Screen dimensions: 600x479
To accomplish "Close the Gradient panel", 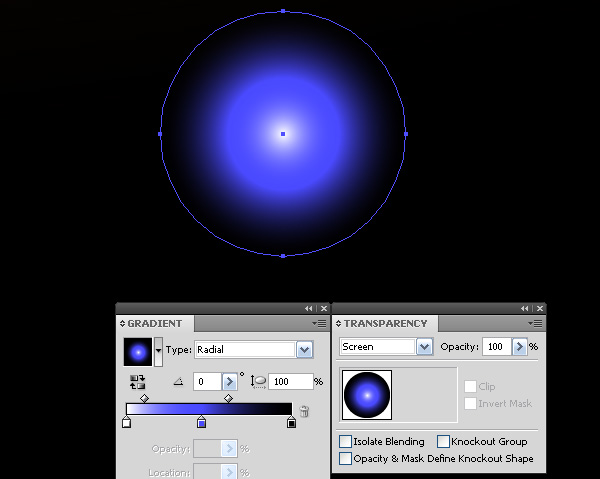I will click(x=324, y=308).
